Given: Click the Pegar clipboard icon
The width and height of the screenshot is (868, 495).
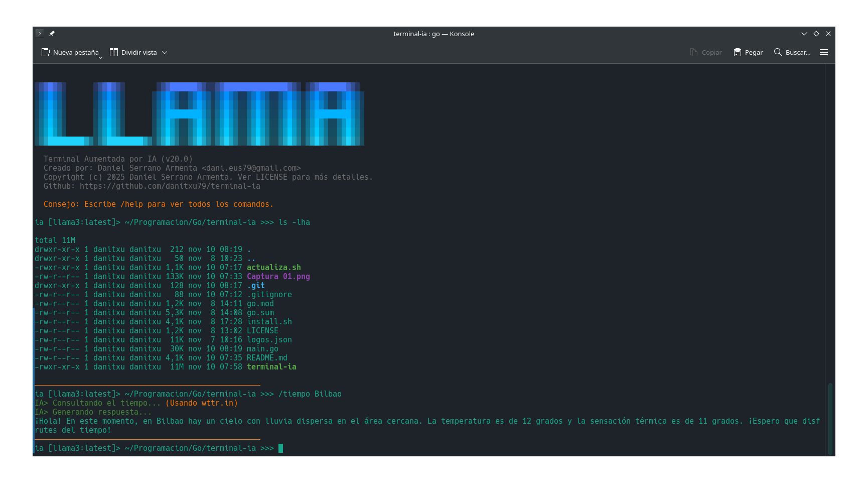Looking at the screenshot, I should (x=737, y=52).
